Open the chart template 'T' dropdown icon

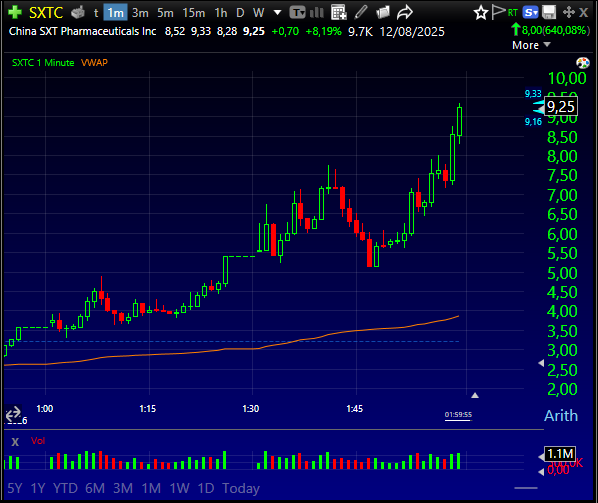pos(297,13)
